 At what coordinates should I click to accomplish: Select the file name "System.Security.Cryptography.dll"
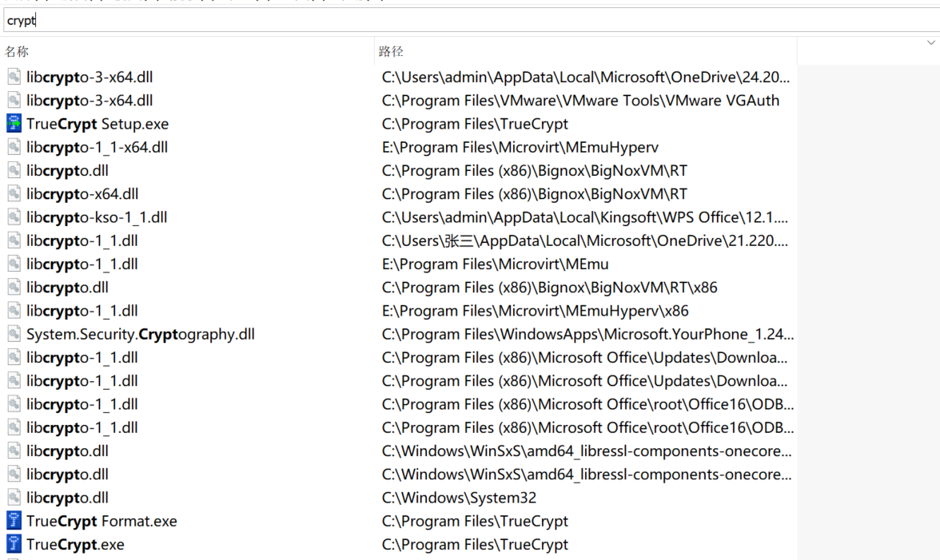click(x=141, y=334)
